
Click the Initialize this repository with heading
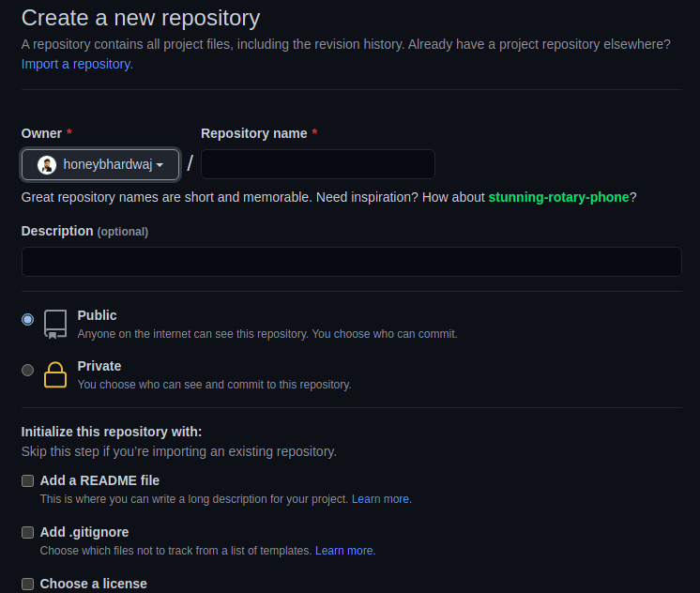(112, 432)
